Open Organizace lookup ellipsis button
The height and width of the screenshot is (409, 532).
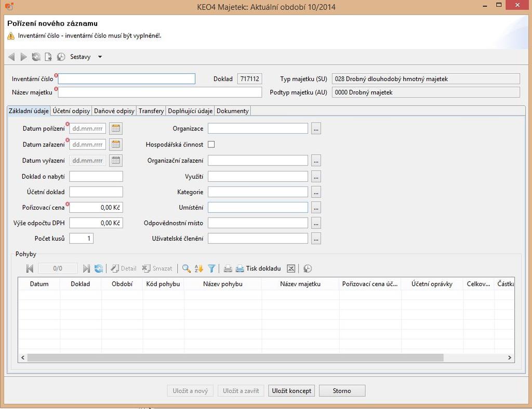click(x=316, y=128)
